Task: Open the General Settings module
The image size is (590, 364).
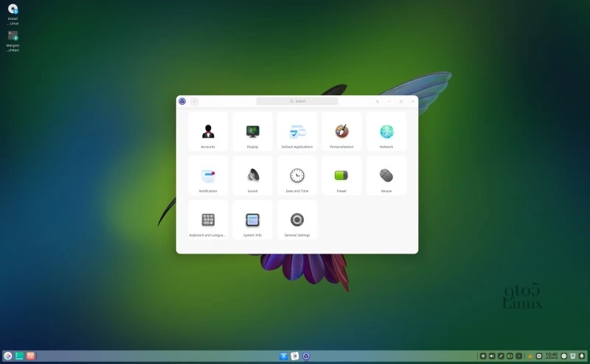Action: (297, 220)
